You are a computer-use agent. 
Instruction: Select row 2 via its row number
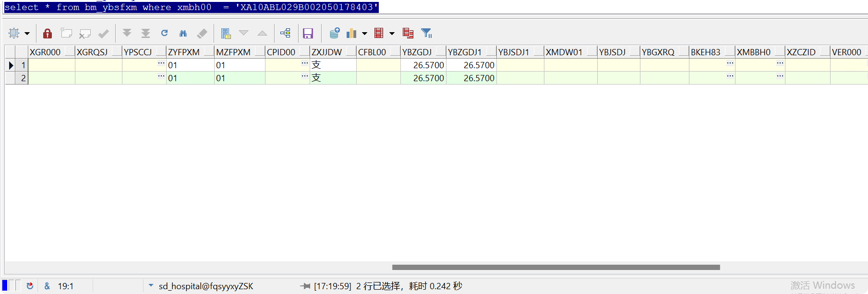point(22,78)
